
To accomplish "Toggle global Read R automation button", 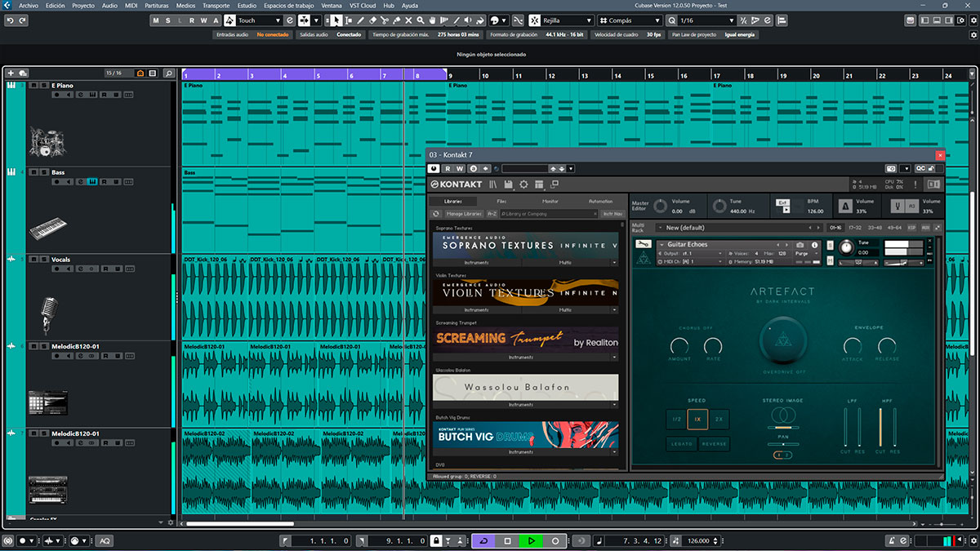I will (x=192, y=20).
